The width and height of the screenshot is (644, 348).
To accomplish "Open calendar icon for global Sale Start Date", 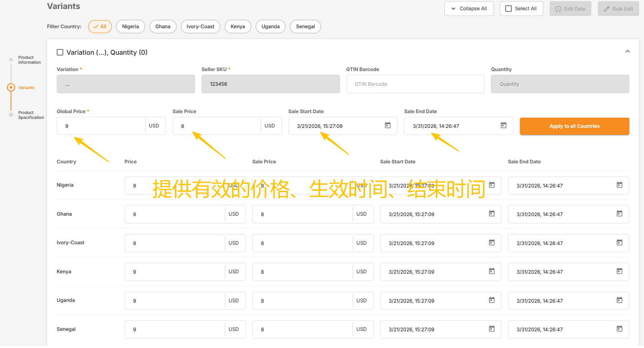I will 387,125.
